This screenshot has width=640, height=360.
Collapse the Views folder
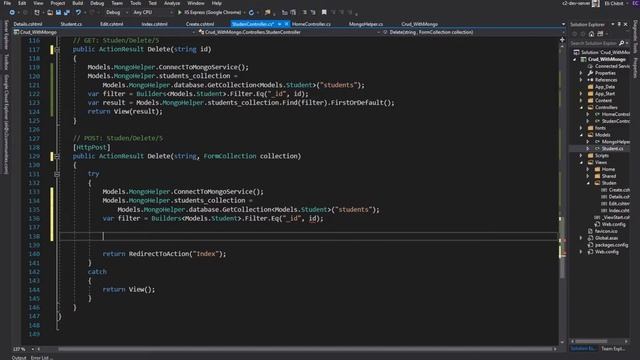(581, 162)
